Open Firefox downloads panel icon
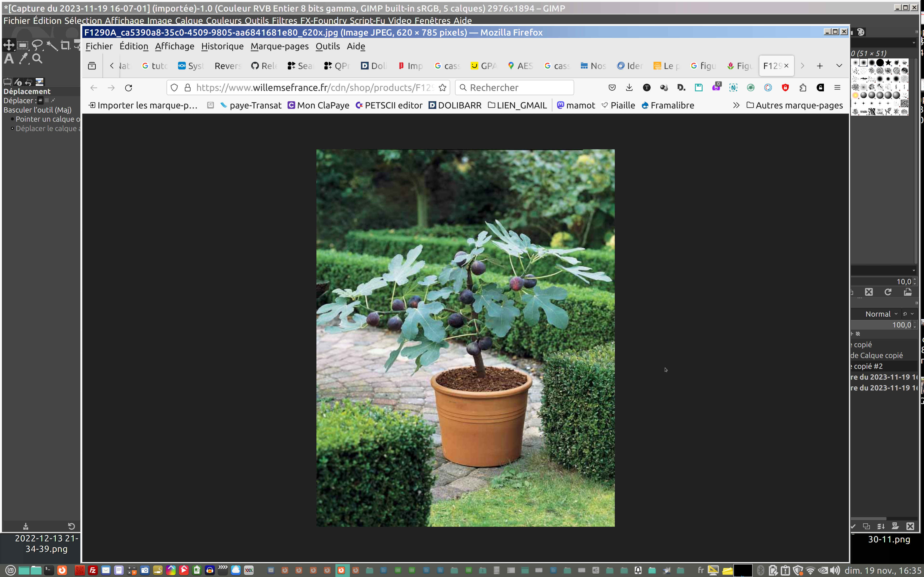The image size is (924, 577). pos(629,88)
